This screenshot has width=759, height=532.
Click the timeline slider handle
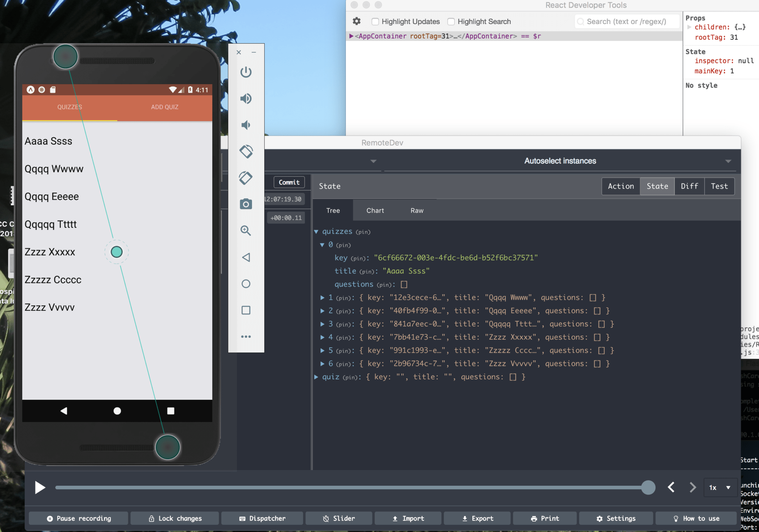pyautogui.click(x=648, y=487)
